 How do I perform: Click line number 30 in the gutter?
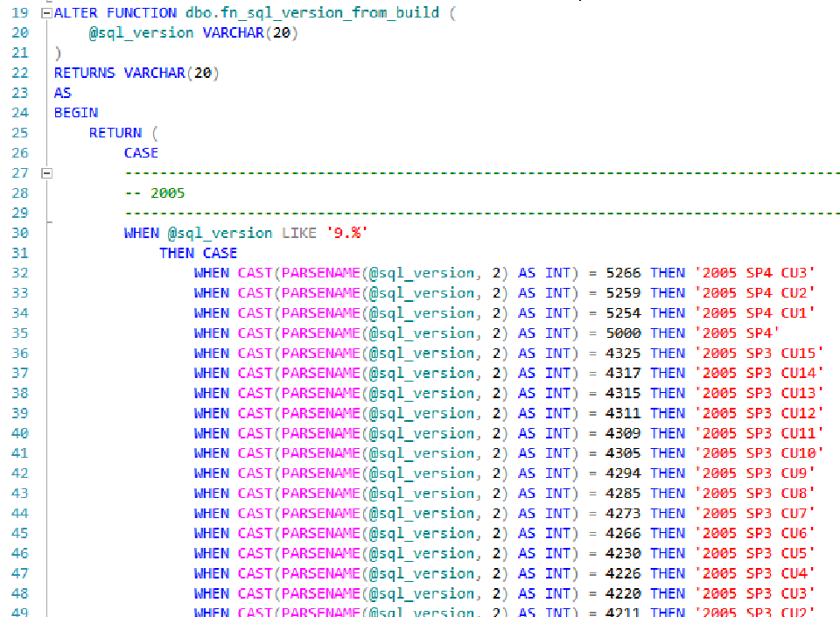pos(19,233)
